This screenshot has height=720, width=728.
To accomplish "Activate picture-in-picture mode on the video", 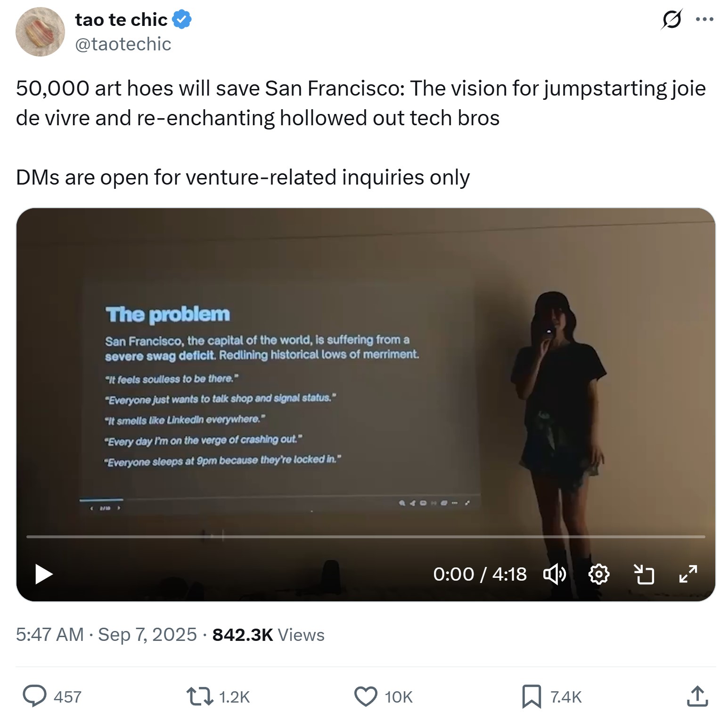I will (x=645, y=574).
